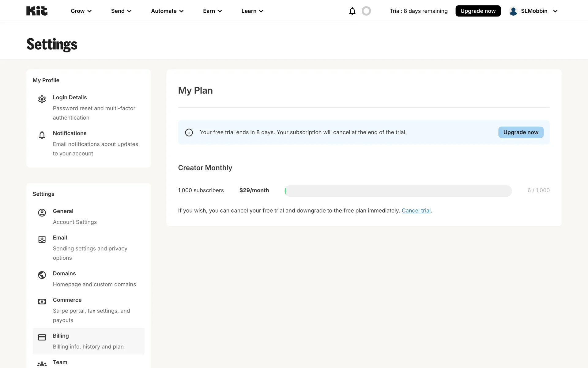Click the Billing credit card icon
This screenshot has height=368, width=588.
[x=42, y=337]
